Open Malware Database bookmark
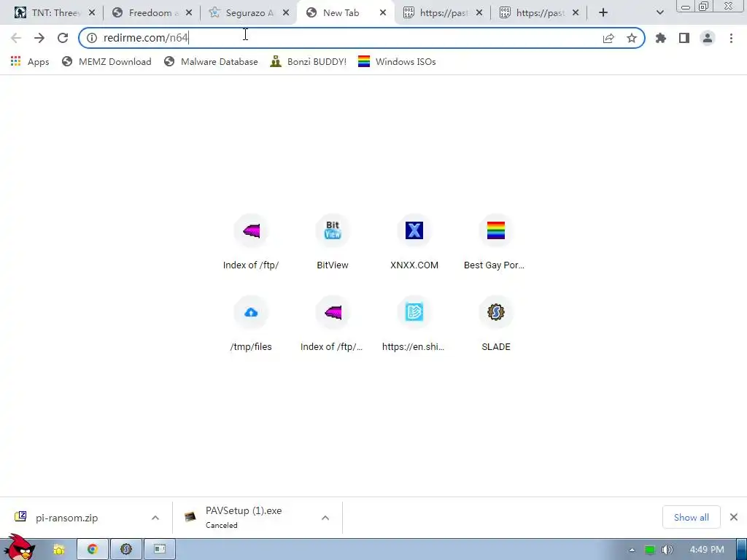This screenshot has height=560, width=747. 211,61
